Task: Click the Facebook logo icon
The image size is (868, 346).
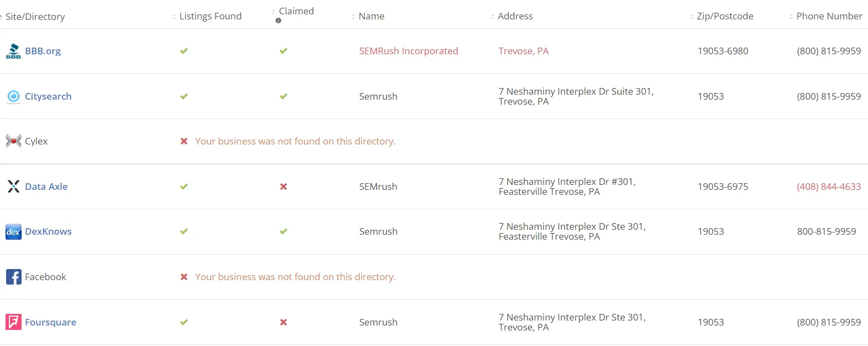Action: [x=13, y=277]
